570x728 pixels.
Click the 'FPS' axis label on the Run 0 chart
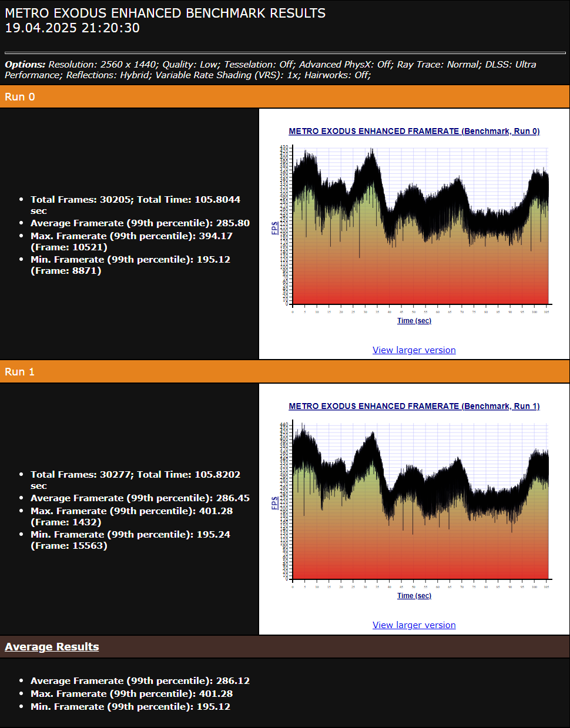[x=274, y=228]
